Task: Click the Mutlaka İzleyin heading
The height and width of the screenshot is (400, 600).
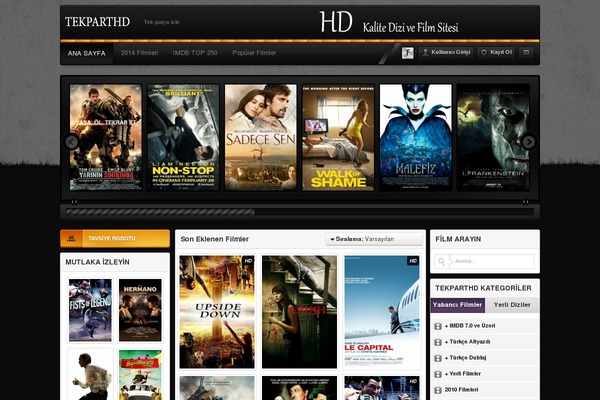Action: pyautogui.click(x=98, y=262)
